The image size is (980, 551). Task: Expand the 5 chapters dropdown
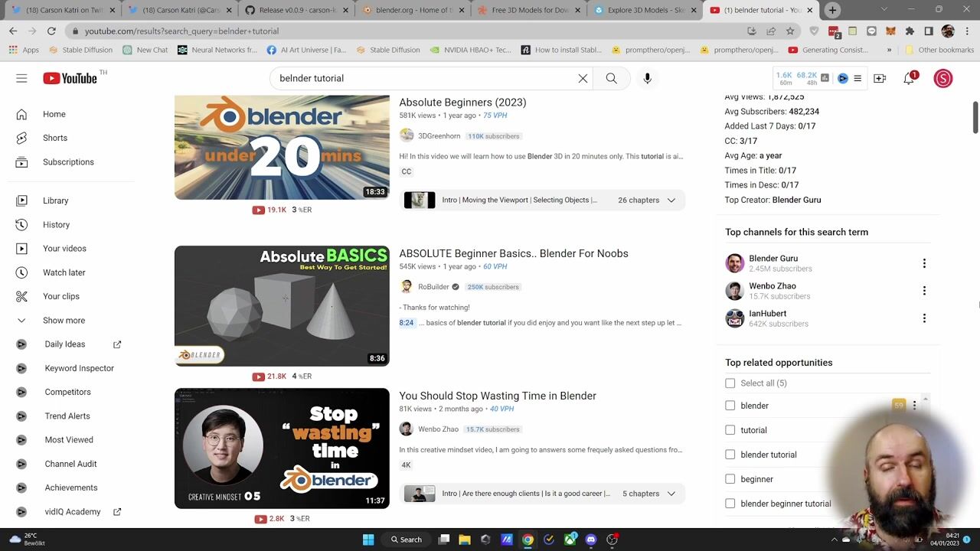(671, 494)
